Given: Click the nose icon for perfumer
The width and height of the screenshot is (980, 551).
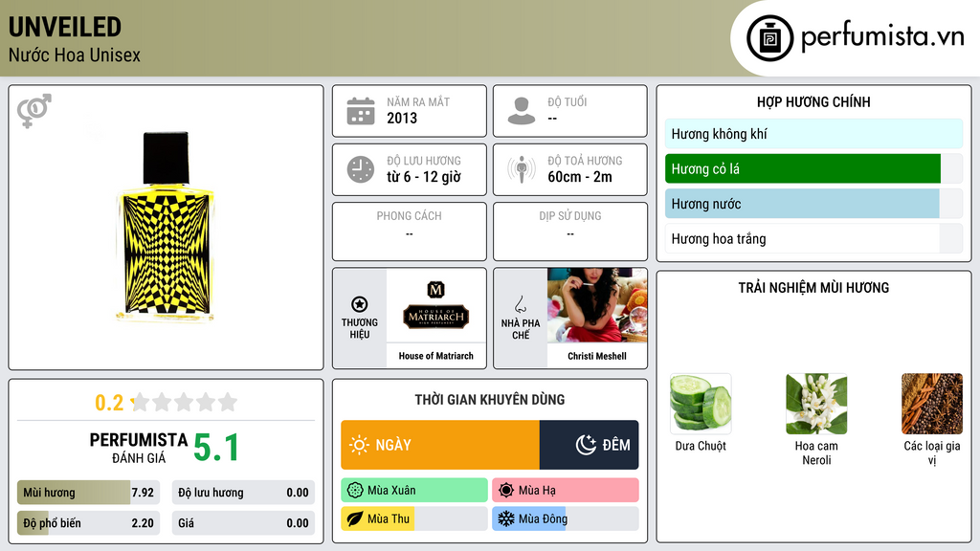Looking at the screenshot, I should (x=520, y=304).
